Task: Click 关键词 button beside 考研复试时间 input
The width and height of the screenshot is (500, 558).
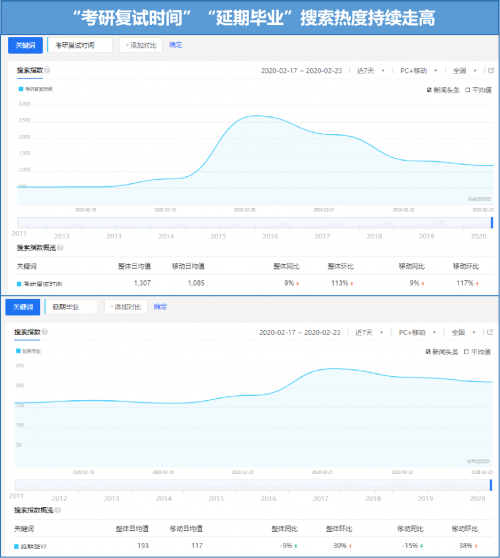Action: (25, 45)
